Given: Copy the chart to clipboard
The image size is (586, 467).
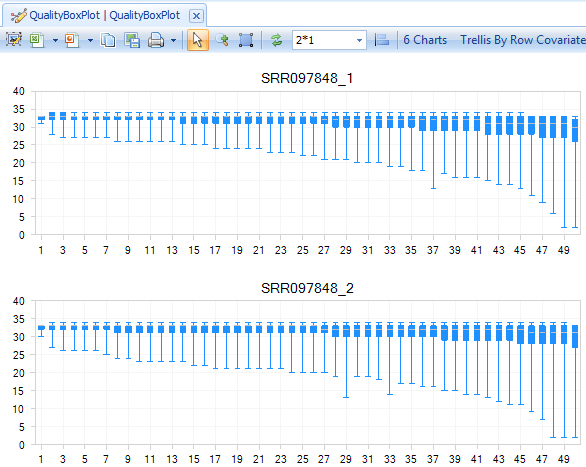Looking at the screenshot, I should pos(108,40).
